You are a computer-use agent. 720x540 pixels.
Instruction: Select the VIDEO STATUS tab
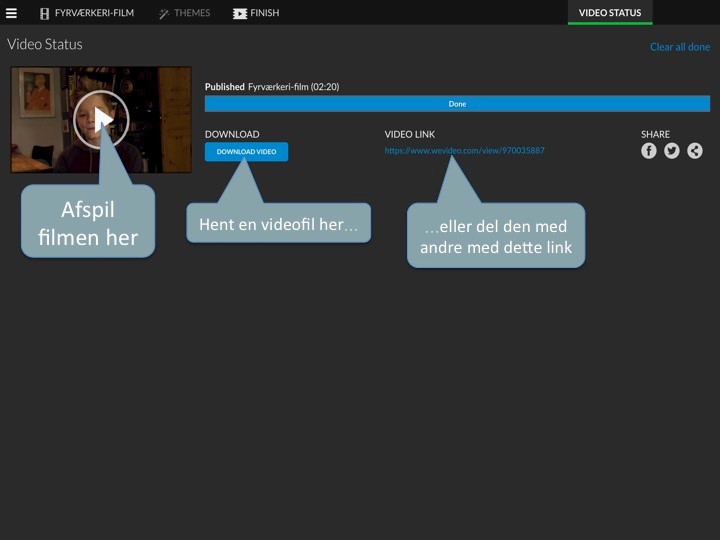[610, 13]
